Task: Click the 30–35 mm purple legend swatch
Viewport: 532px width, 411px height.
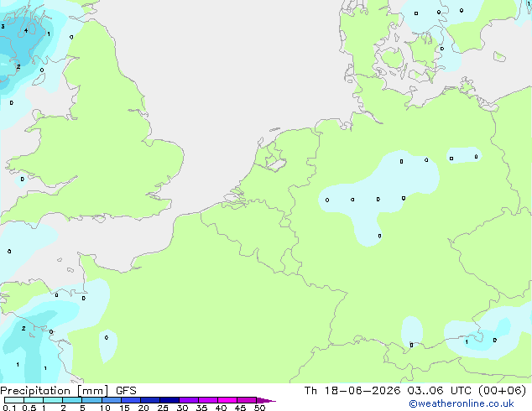Action: coord(188,400)
